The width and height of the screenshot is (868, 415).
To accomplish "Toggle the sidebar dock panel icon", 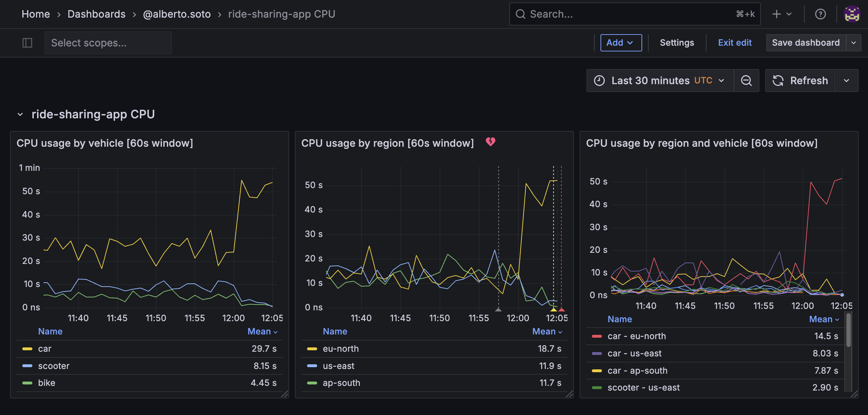I will (x=27, y=43).
